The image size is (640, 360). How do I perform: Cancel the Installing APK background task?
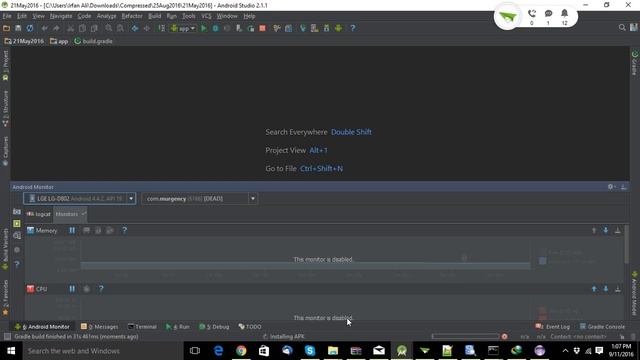pos(504,337)
